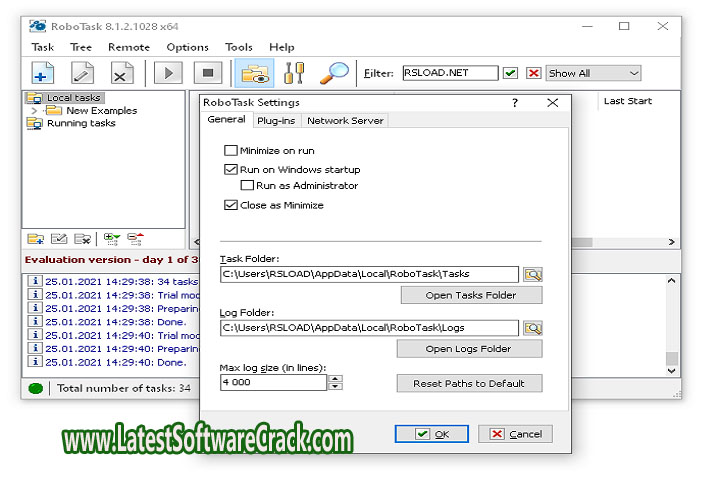
Task: Click the Log Folder path field
Action: (369, 328)
